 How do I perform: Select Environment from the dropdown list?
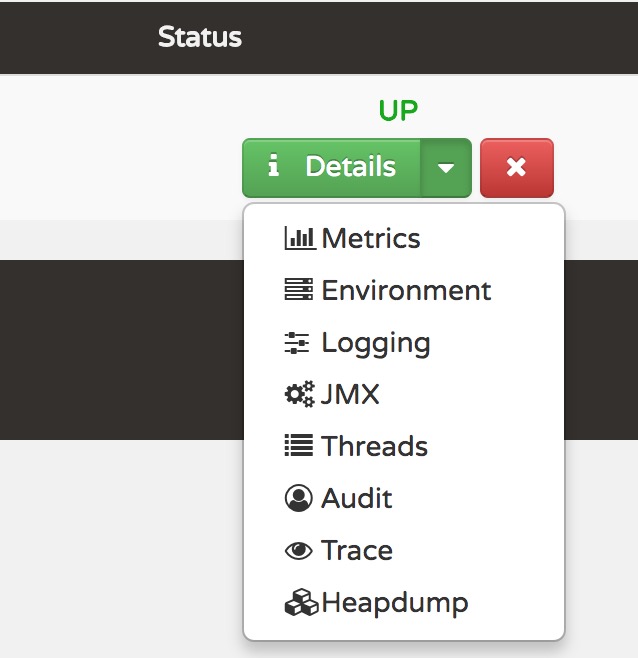tap(404, 290)
